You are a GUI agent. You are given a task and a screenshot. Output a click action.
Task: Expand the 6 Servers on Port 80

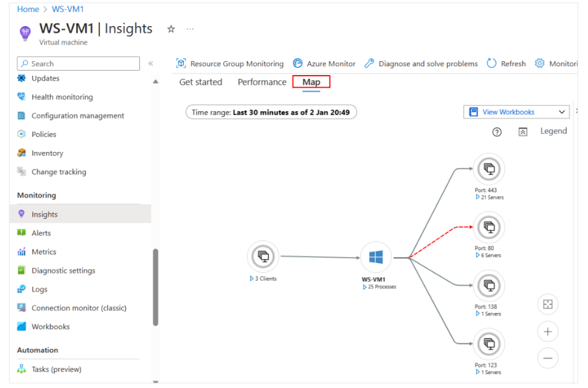(488, 255)
